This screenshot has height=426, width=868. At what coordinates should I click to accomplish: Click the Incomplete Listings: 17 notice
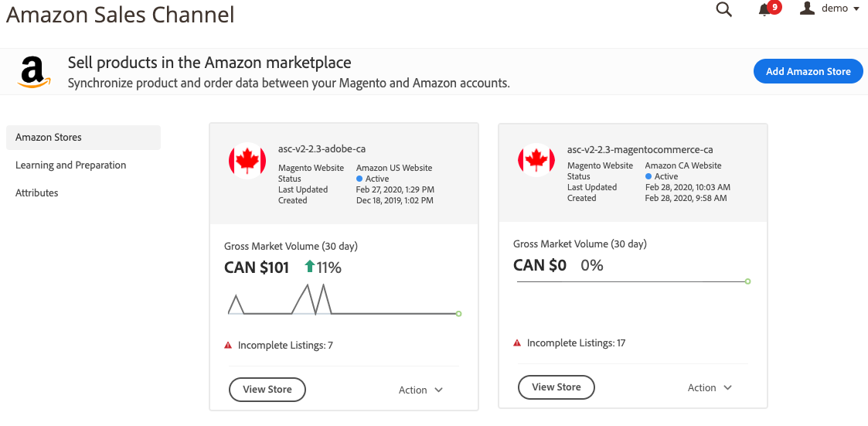576,343
